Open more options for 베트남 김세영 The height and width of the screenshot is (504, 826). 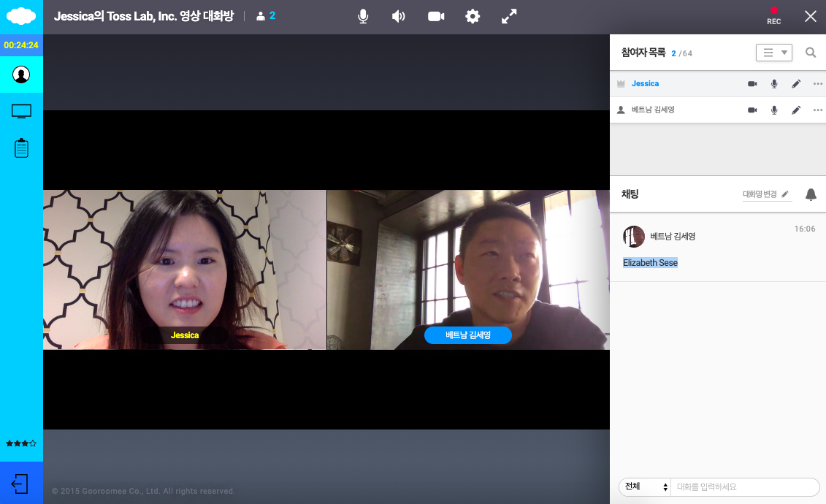[x=818, y=110]
